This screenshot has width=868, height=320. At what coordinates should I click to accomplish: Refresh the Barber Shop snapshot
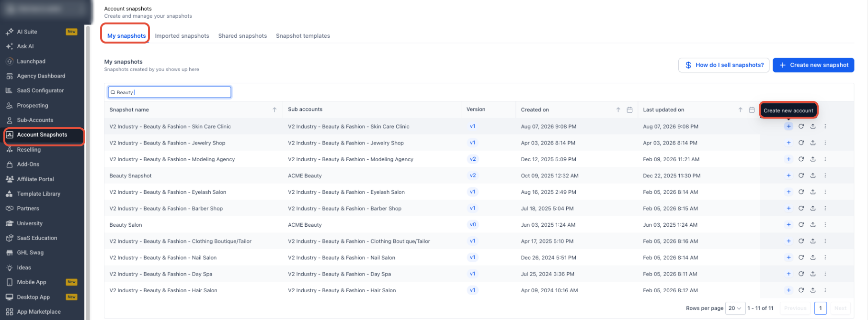801,209
